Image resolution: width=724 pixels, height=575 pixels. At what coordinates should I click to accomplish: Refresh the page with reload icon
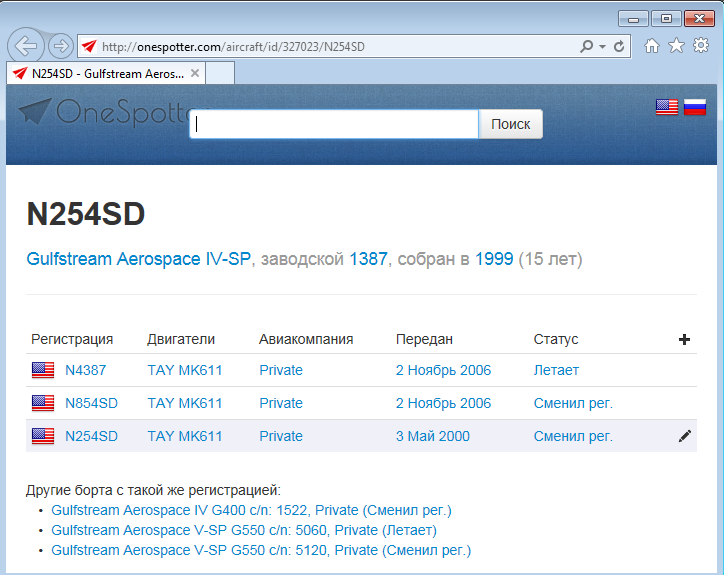point(619,46)
